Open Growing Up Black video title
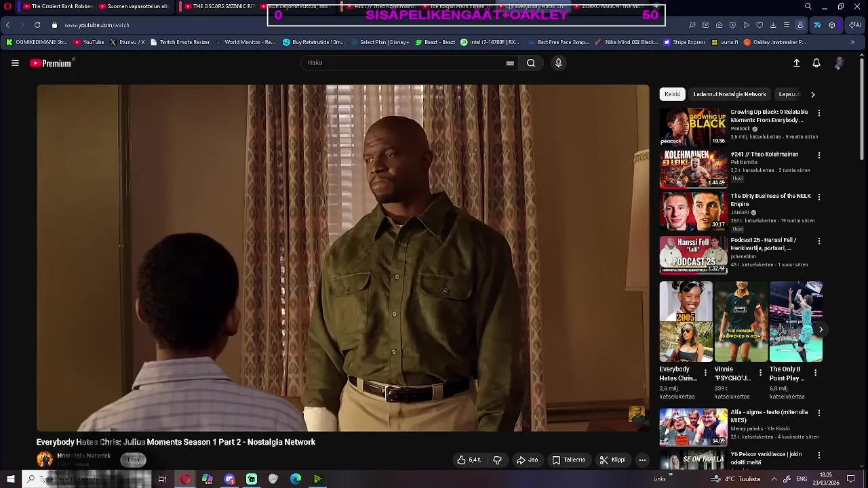The width and height of the screenshot is (868, 488). coord(769,116)
